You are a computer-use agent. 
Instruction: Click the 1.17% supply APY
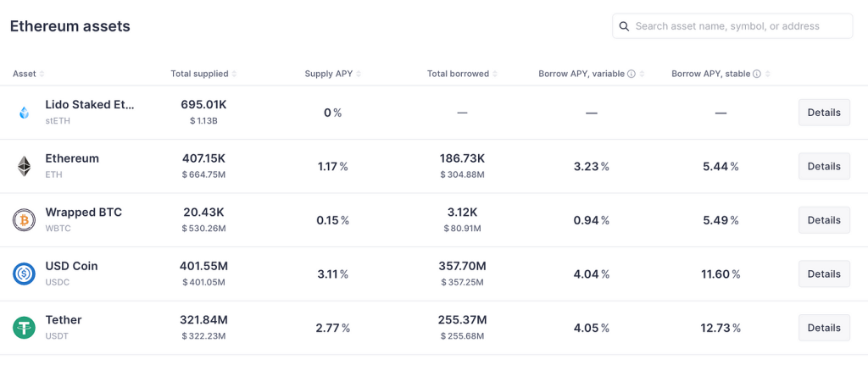coord(332,167)
